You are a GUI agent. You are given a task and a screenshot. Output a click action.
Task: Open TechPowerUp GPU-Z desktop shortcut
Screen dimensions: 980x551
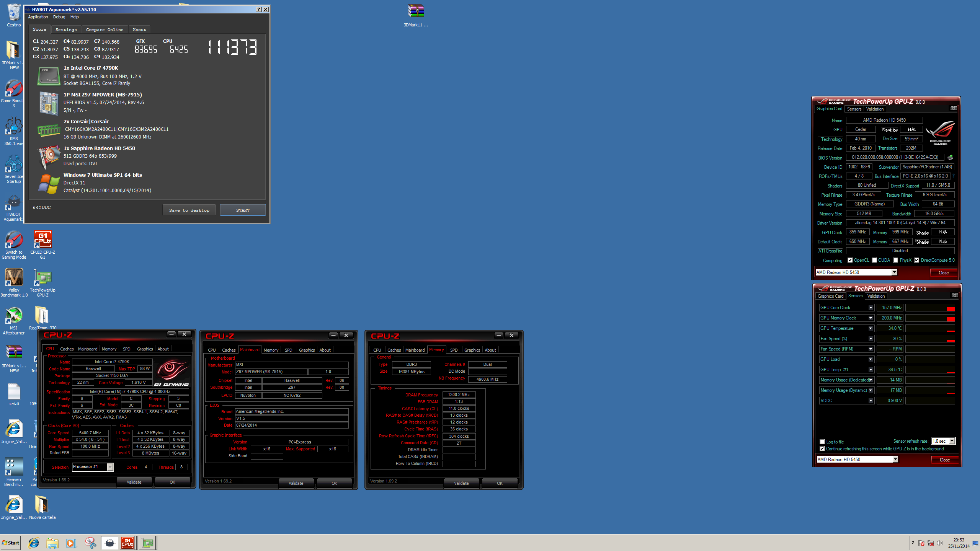(x=42, y=282)
